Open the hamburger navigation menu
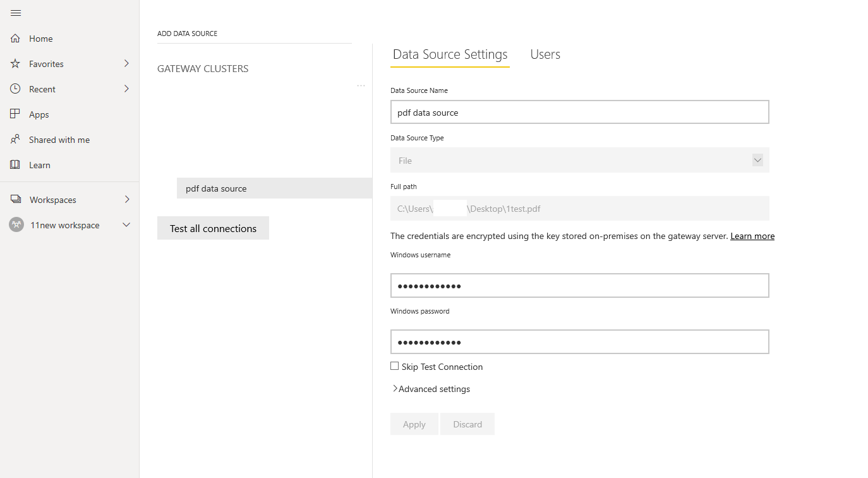The image size is (868, 478). 16,13
